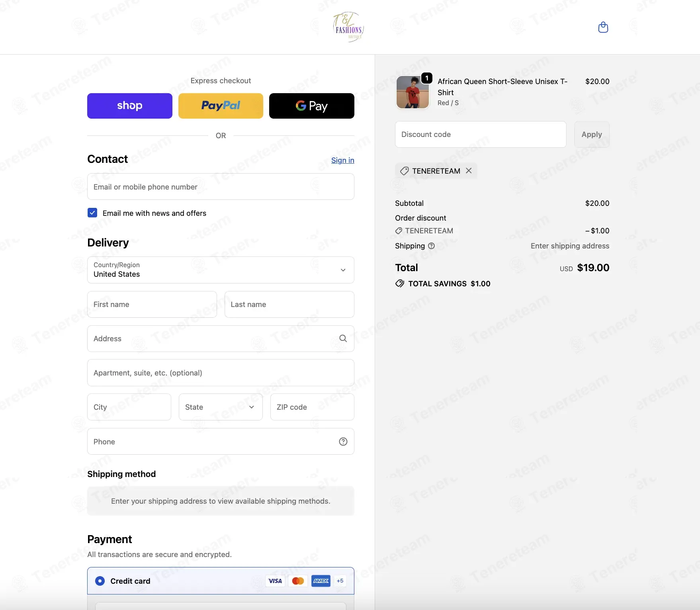Click the Visa card icon
Image resolution: width=700 pixels, height=610 pixels.
click(275, 581)
